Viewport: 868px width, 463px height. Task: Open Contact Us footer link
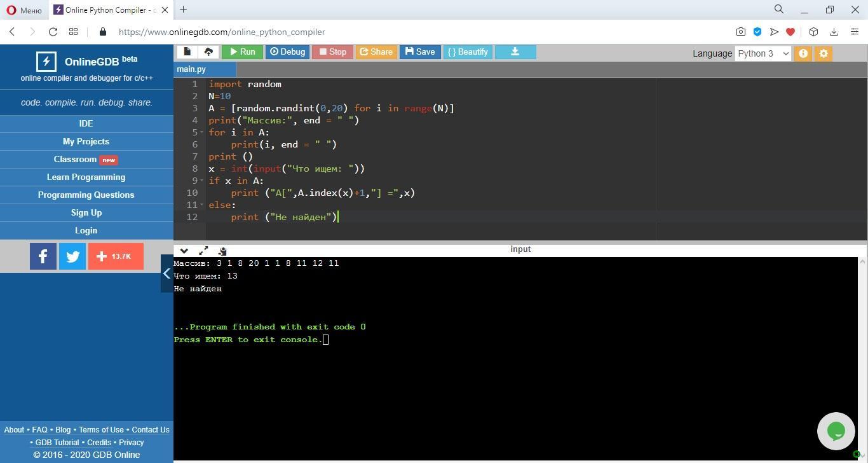[151, 430]
